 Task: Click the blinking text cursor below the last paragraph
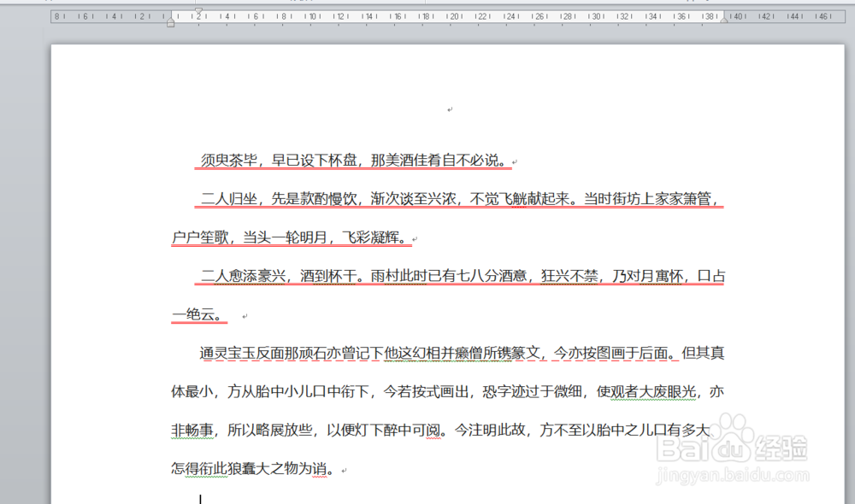click(198, 497)
